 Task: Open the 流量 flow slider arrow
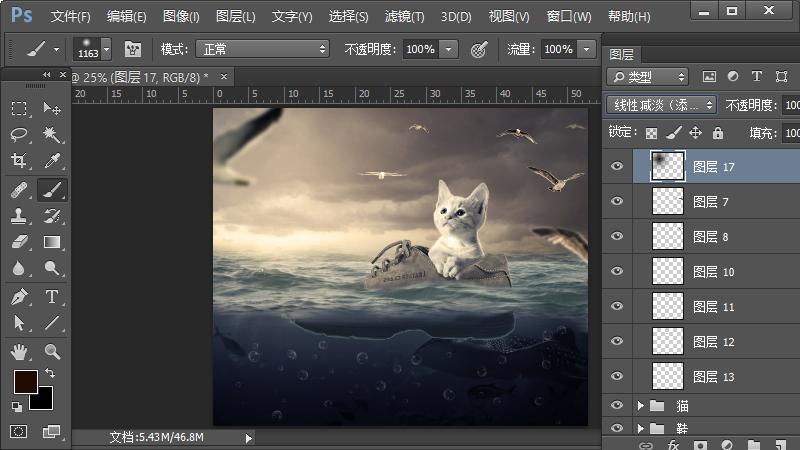click(x=587, y=49)
